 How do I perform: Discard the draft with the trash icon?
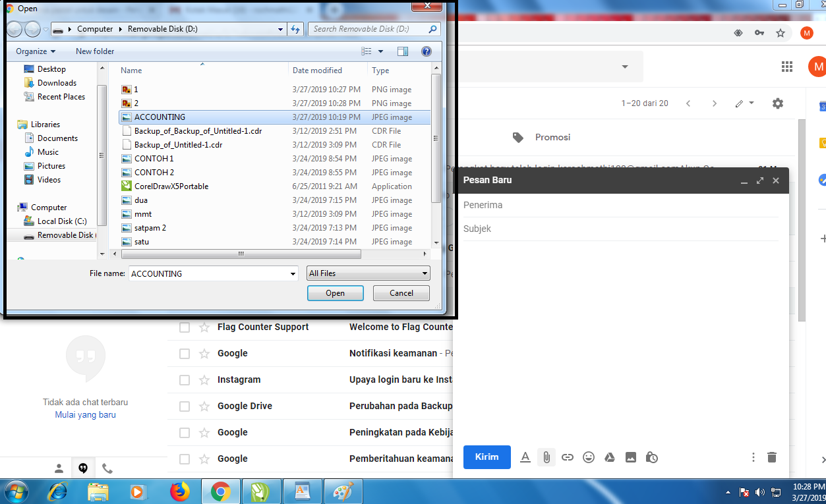click(771, 457)
